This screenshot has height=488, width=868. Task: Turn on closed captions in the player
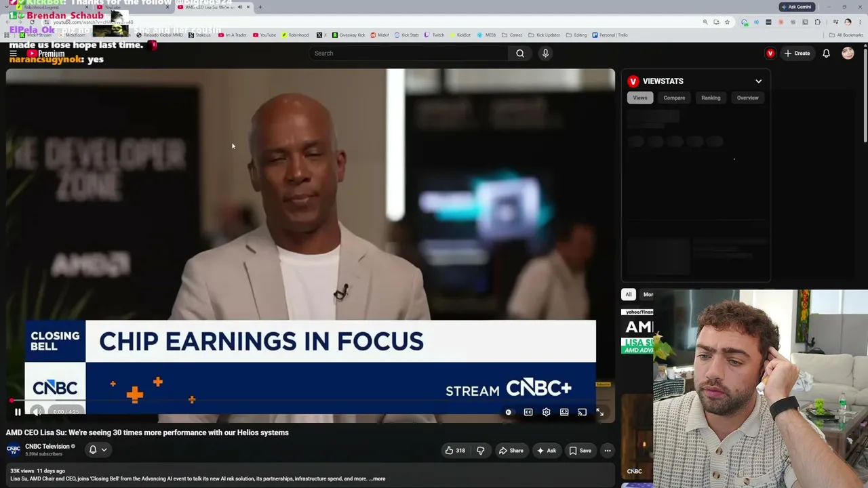(528, 412)
